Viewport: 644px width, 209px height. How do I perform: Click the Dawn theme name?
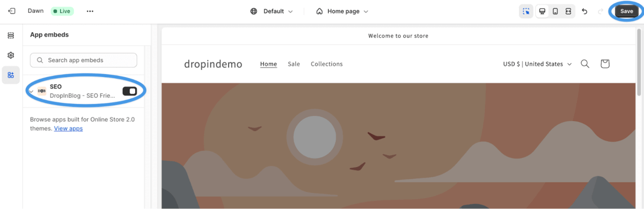(x=36, y=11)
